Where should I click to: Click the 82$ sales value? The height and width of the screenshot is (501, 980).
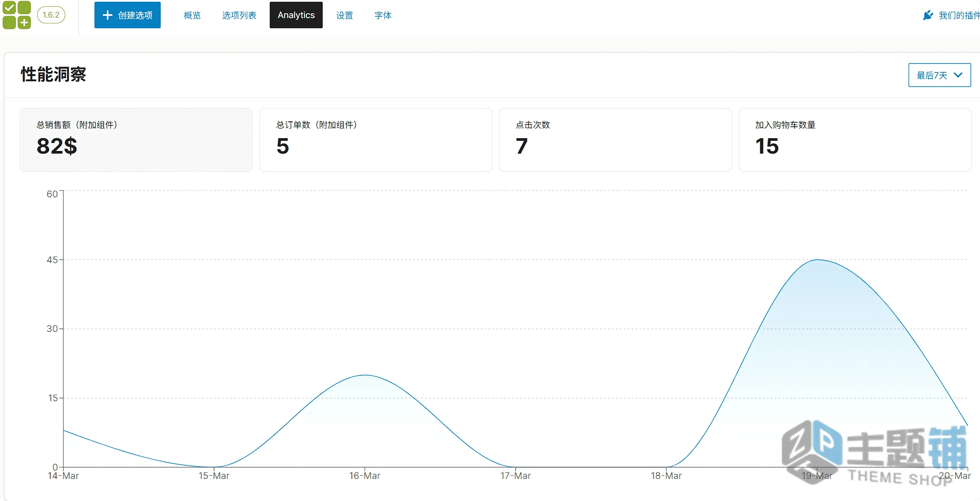57,146
